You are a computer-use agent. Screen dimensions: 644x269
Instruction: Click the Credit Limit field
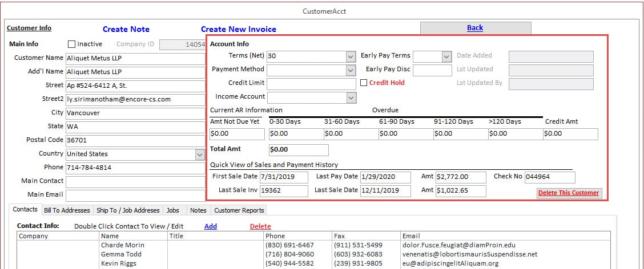click(x=311, y=84)
